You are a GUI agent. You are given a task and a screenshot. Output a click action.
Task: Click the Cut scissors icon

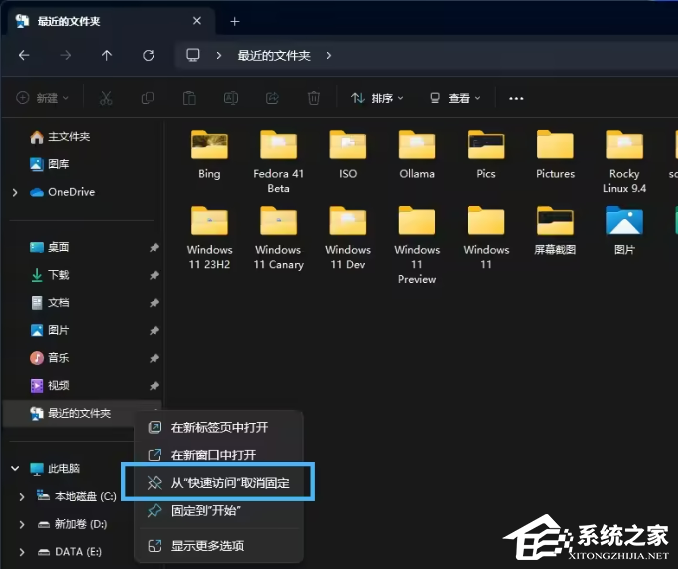click(x=106, y=98)
